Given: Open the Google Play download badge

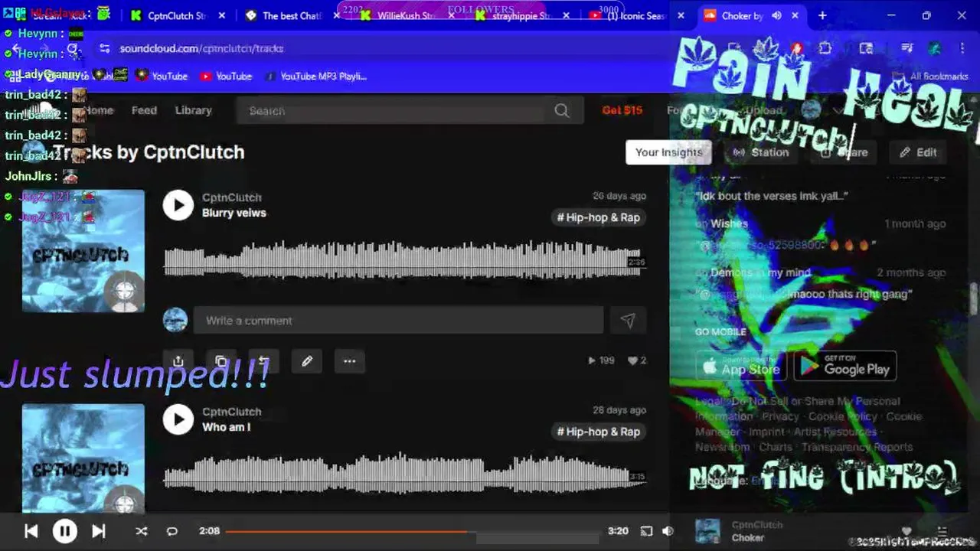Looking at the screenshot, I should pos(844,367).
